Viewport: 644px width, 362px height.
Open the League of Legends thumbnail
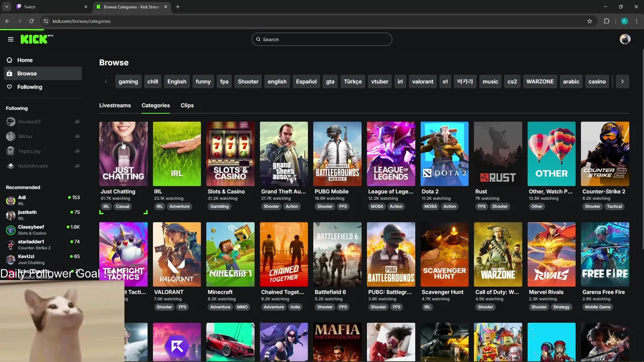click(x=391, y=154)
